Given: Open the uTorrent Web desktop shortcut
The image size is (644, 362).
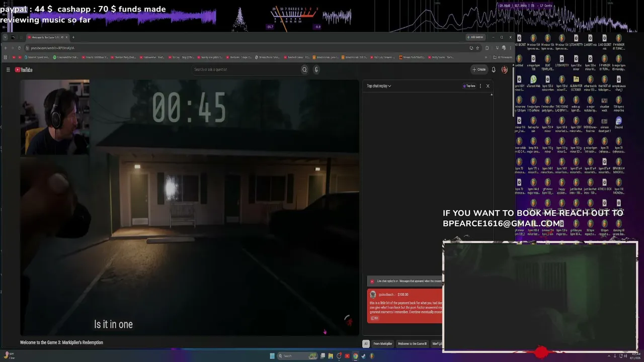Looking at the screenshot, I should [x=533, y=81].
